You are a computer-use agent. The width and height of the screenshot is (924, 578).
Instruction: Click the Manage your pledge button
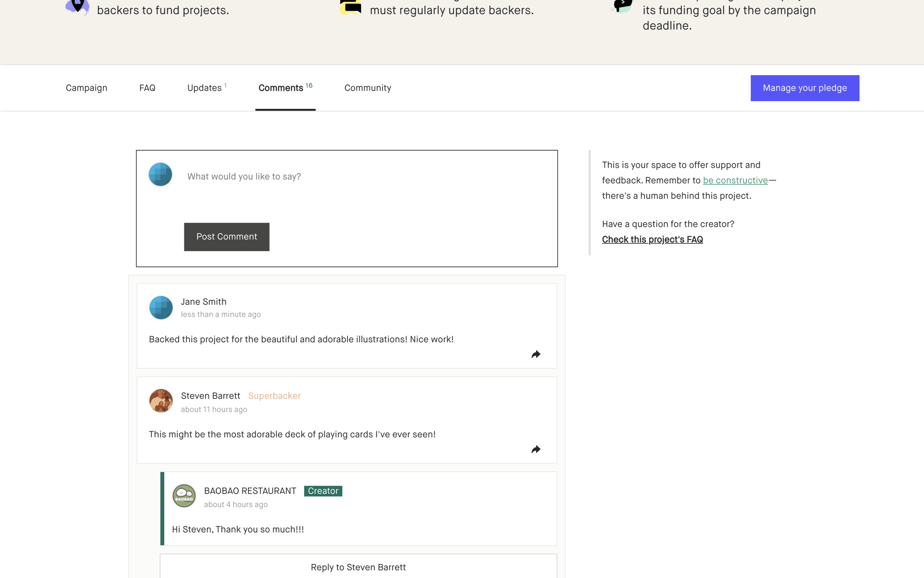[x=805, y=88]
